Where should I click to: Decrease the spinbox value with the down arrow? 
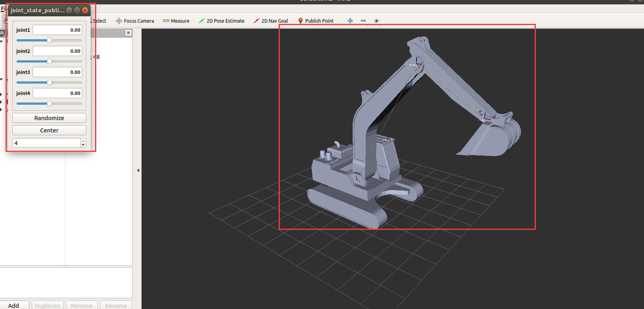[83, 145]
